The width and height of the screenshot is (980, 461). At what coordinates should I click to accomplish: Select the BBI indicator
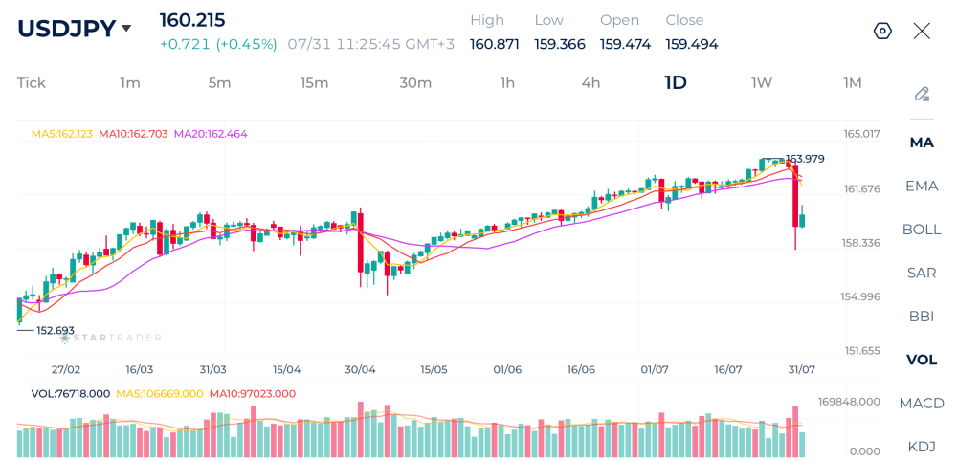pyautogui.click(x=922, y=316)
